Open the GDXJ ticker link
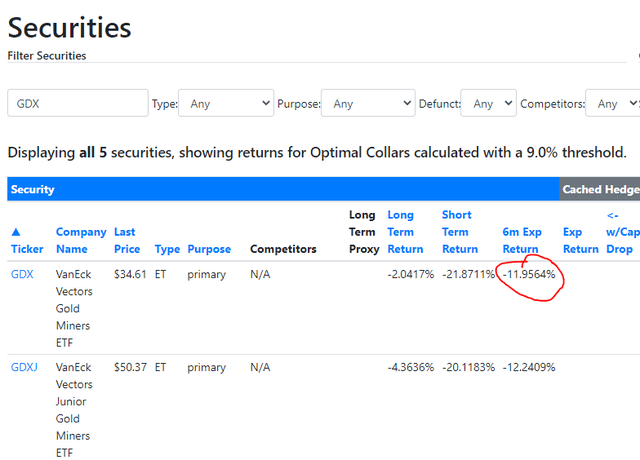 pos(24,367)
